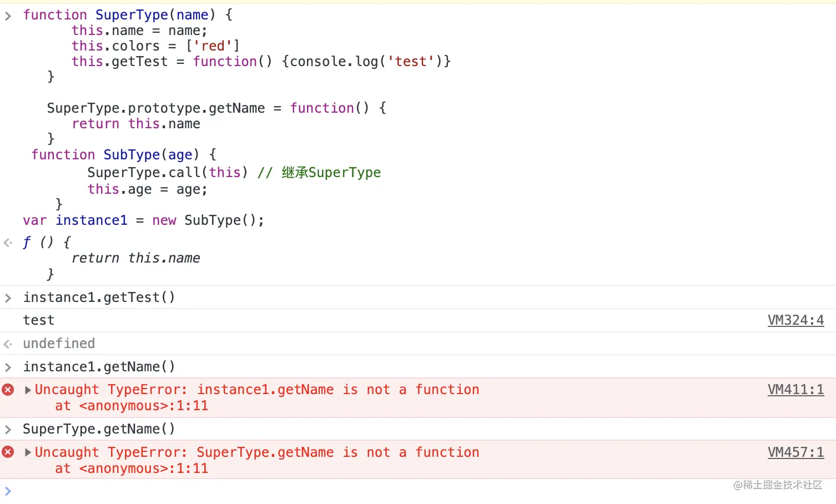
Task: Expand the SuperType.getName TypeError stack trace
Action: click(x=28, y=452)
